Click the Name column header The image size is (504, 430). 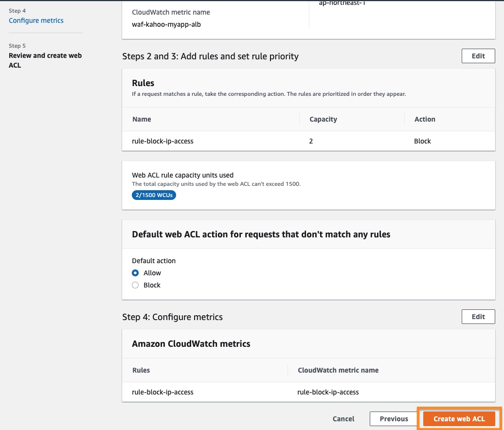point(142,119)
